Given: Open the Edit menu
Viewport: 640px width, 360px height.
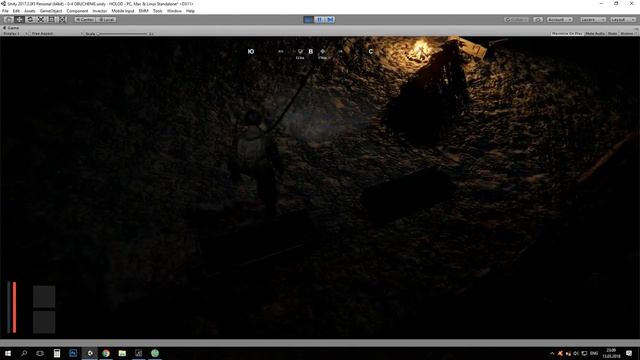Looking at the screenshot, I should click(x=16, y=11).
